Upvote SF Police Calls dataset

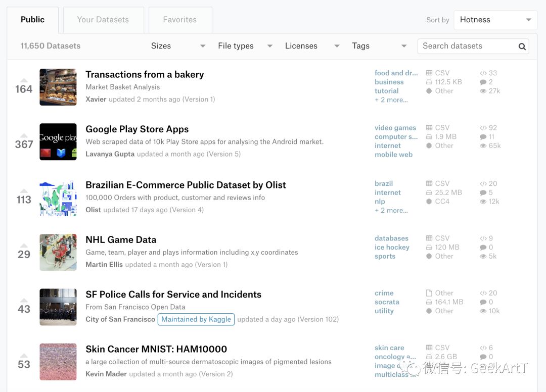click(x=24, y=300)
